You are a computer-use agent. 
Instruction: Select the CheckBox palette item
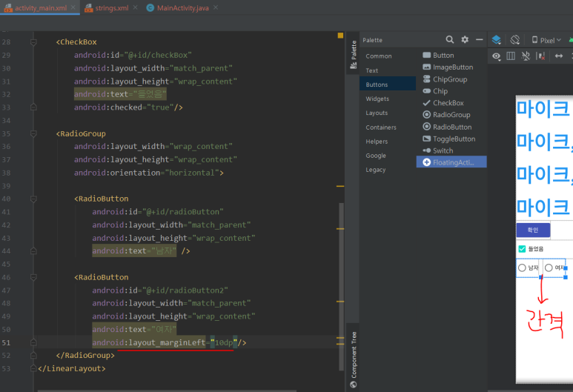click(x=451, y=103)
